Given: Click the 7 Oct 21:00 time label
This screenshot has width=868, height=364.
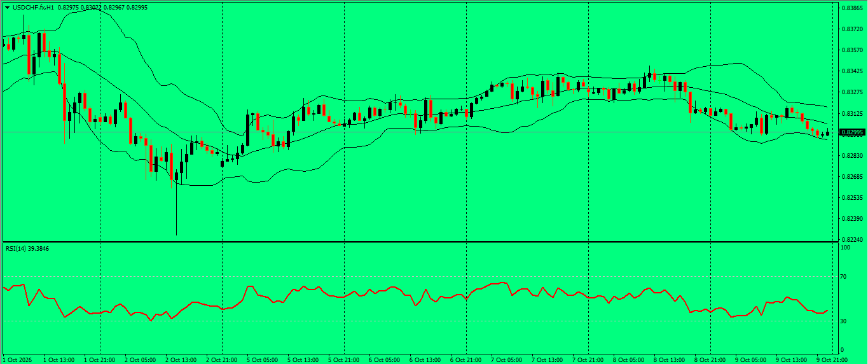Looking at the screenshot, I should [588, 360].
